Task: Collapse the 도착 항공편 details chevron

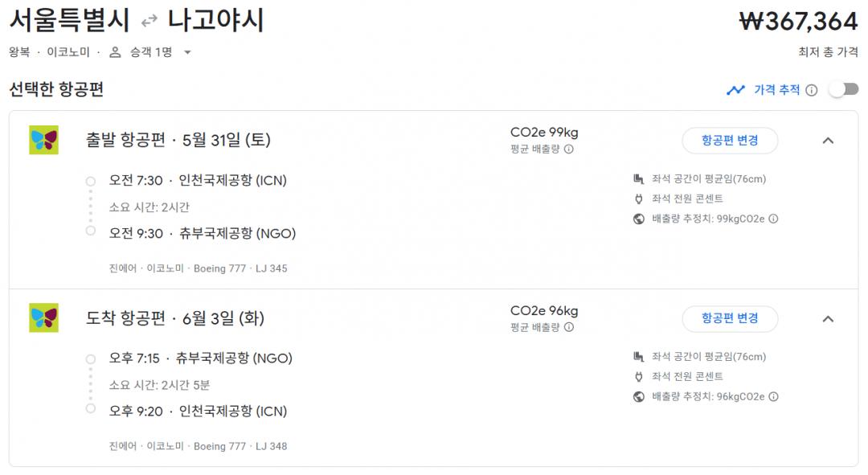Action: 828,319
